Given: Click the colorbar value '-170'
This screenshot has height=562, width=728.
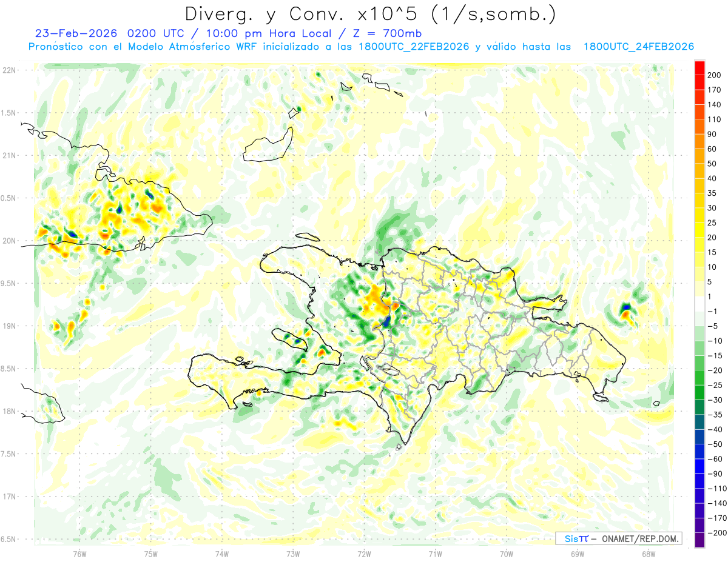Looking at the screenshot, I should pos(716,518).
